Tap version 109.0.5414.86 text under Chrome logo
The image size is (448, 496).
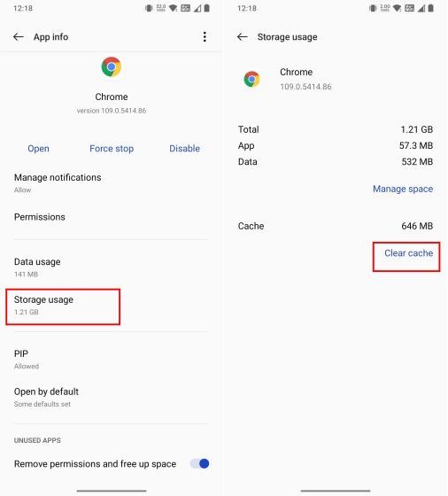click(x=112, y=111)
